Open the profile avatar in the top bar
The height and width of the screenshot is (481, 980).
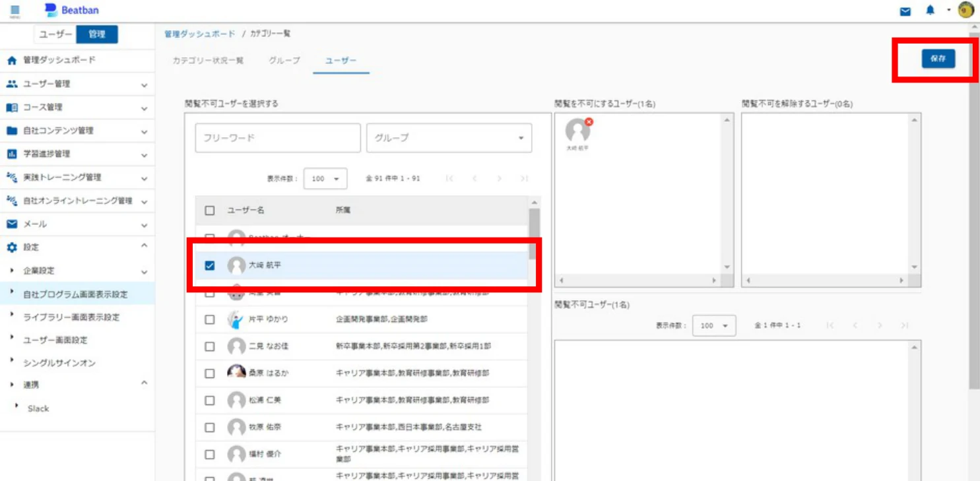pos(966,10)
